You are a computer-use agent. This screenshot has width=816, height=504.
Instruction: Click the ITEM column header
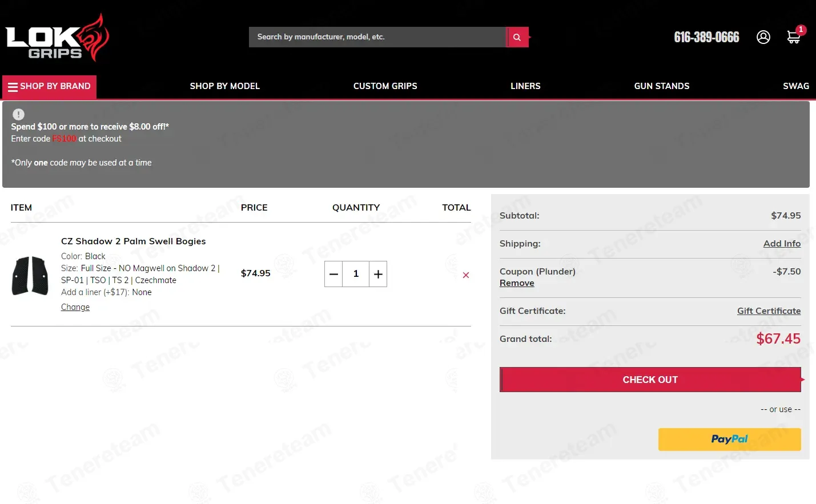[x=21, y=208]
